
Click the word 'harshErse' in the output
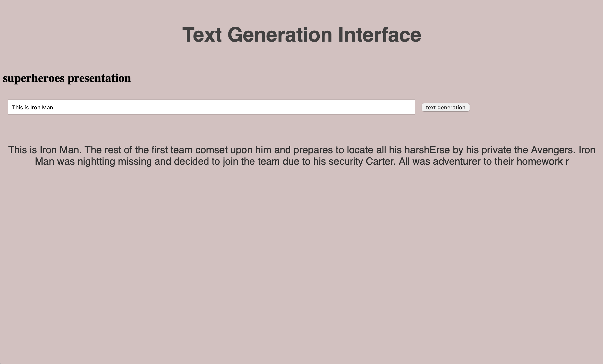pyautogui.click(x=427, y=150)
